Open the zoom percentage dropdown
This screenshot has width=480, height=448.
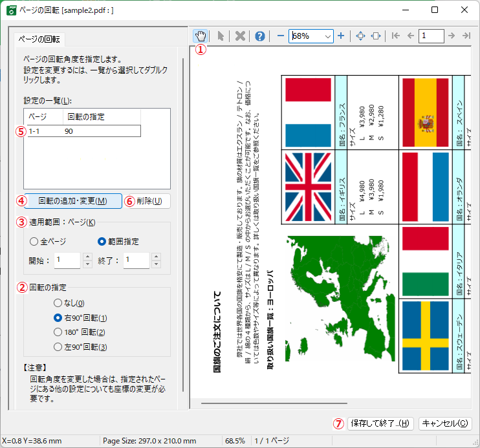tap(327, 36)
